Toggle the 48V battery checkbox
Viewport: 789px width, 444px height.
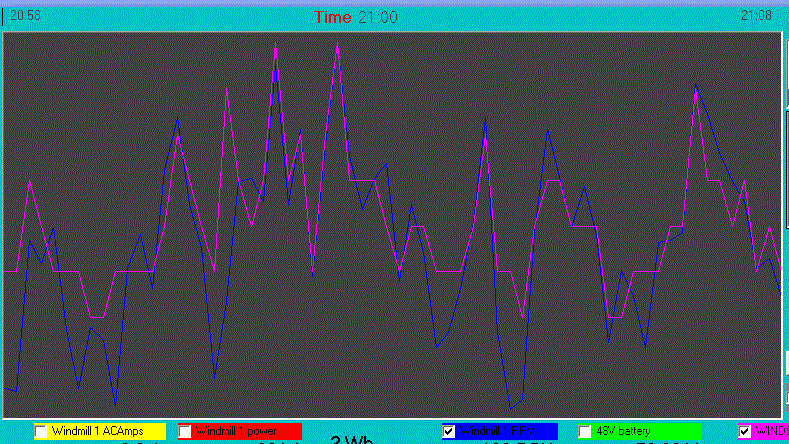pos(585,431)
